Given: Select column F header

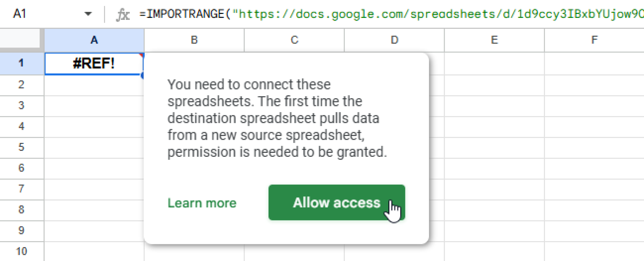Looking at the screenshot, I should [594, 40].
